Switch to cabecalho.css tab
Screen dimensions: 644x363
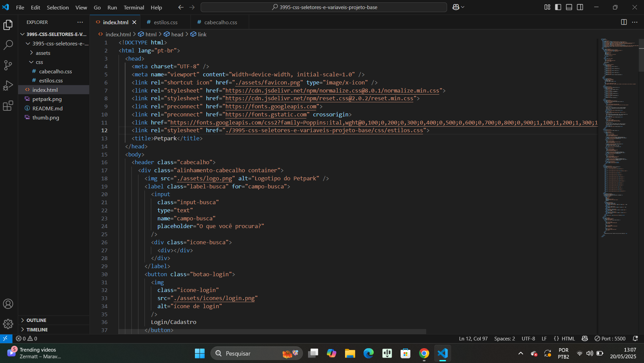tap(221, 22)
